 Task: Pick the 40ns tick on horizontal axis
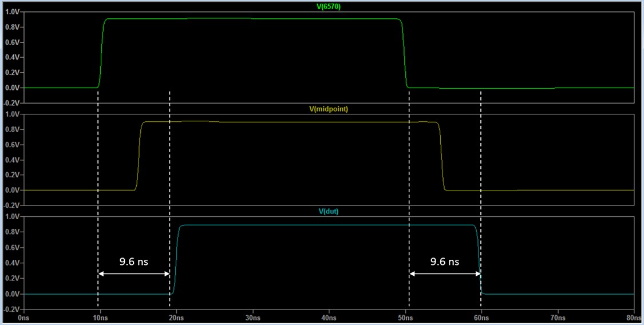click(x=329, y=317)
